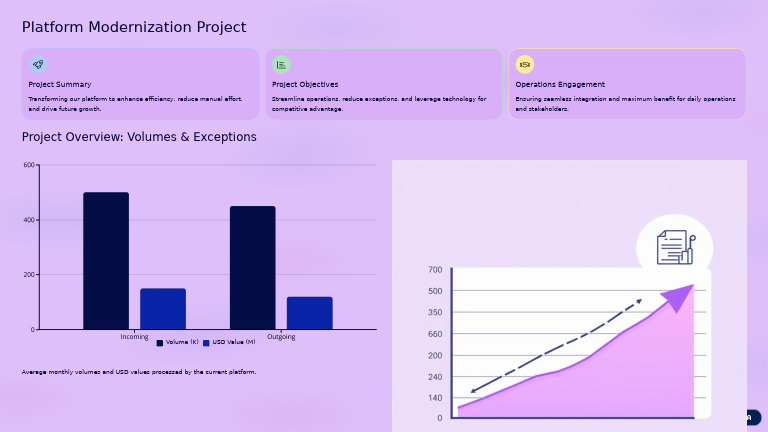768x432 pixels.
Task: Click the 140 label in the growth illustration
Action: click(435, 398)
